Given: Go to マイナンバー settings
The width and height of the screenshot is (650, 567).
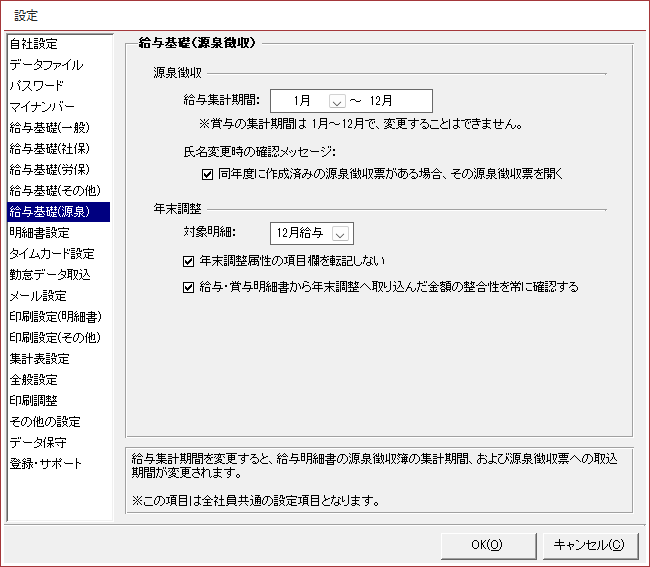Looking at the screenshot, I should 42,107.
